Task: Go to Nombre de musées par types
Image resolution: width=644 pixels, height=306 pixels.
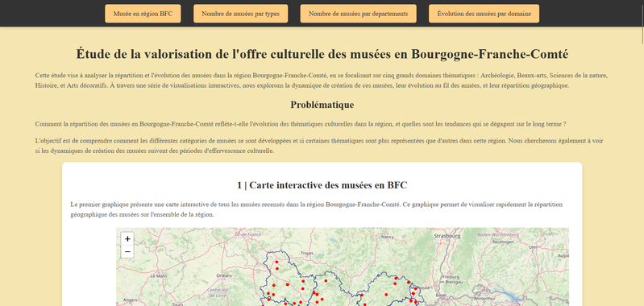Action: click(x=240, y=14)
